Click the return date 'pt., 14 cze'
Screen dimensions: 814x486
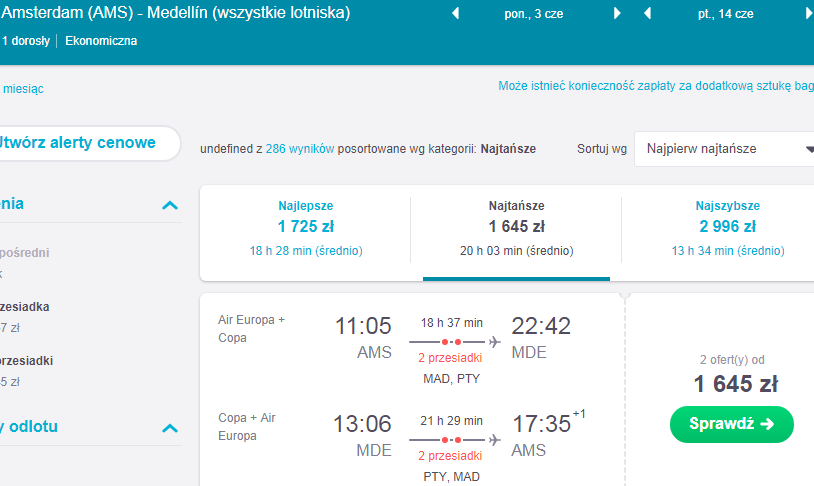tap(725, 14)
